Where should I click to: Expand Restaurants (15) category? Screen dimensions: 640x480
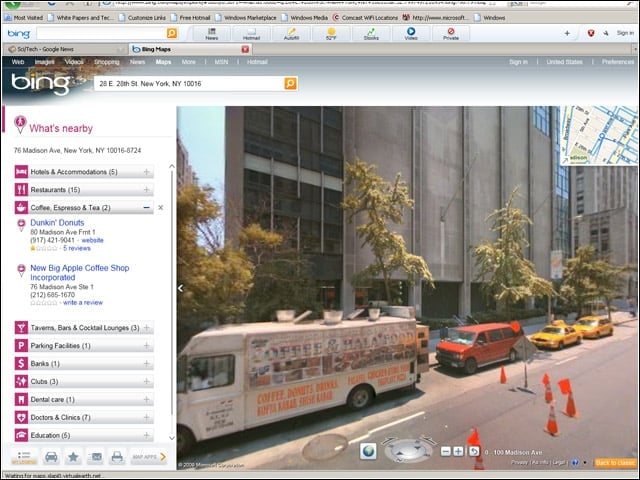[146, 190]
